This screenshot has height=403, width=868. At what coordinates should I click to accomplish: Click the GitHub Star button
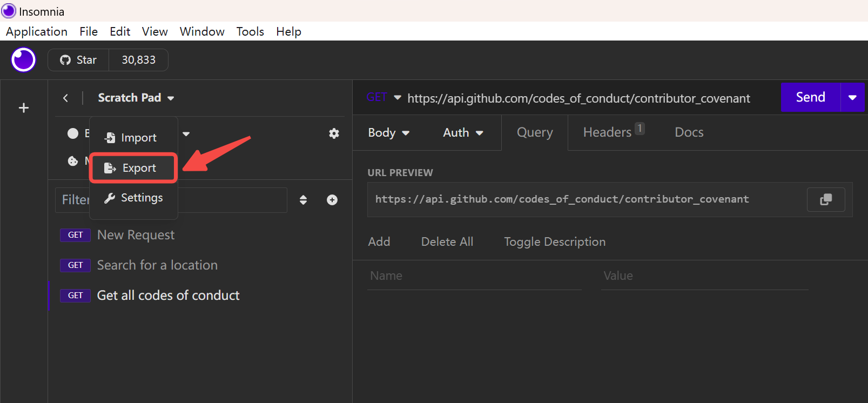pyautogui.click(x=78, y=60)
